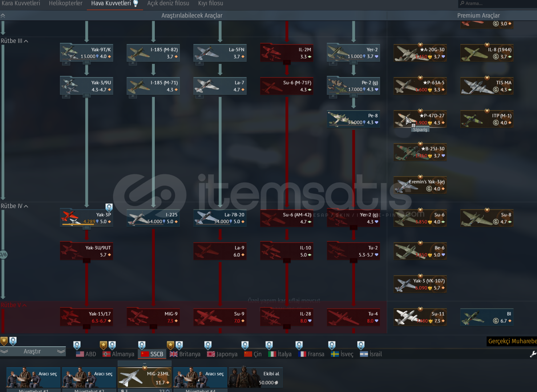The height and width of the screenshot is (392, 537).
Task: Recruit crew with Ekibi al
Action: coord(255,377)
